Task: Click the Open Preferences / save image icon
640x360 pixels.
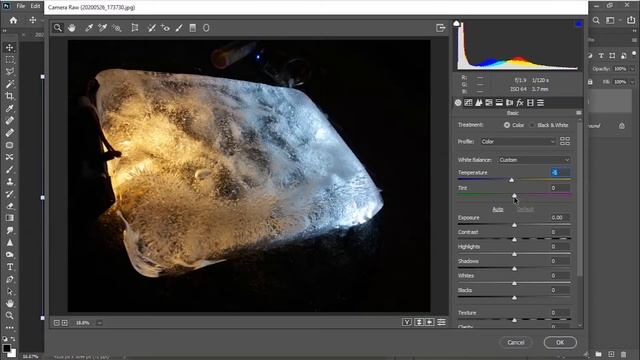Action: point(440,28)
